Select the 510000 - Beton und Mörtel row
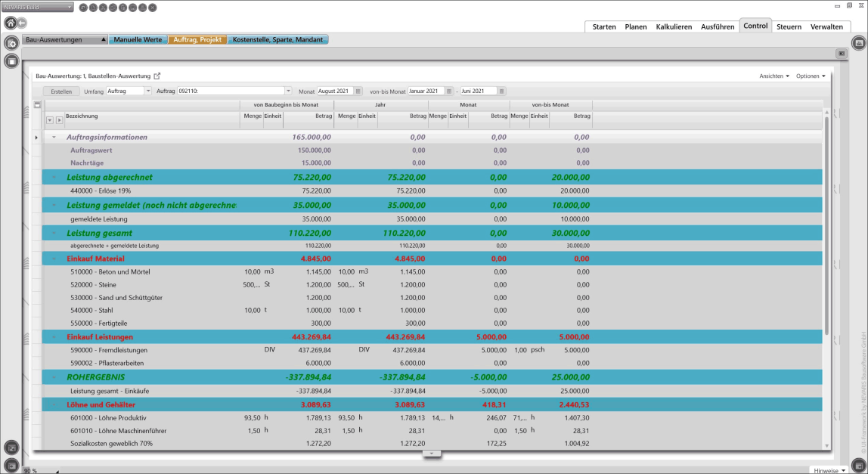This screenshot has height=474, width=868. pos(432,272)
